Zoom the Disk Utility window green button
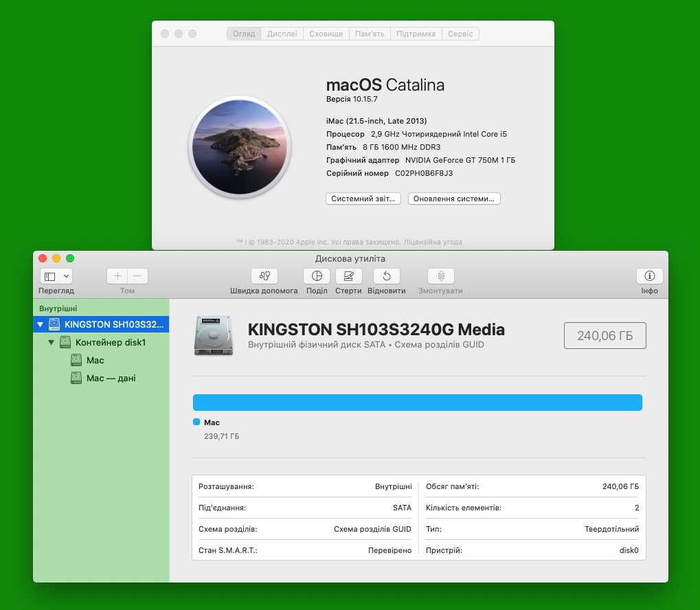 pos(70,258)
